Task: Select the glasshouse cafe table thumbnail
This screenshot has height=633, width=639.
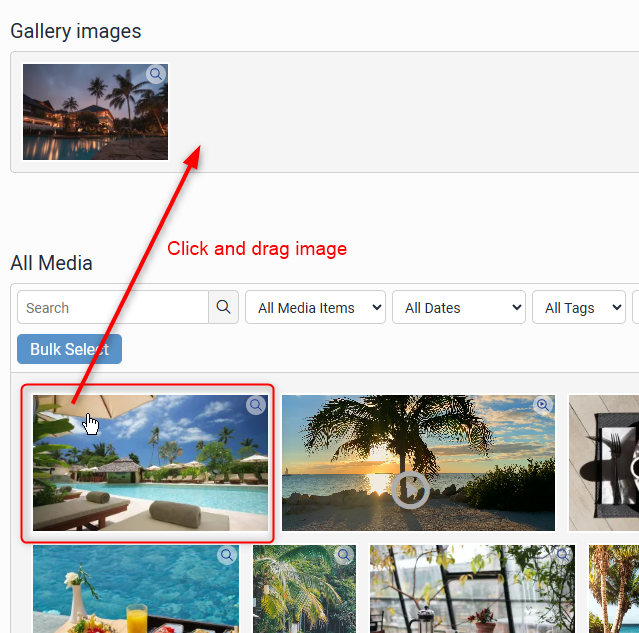Action: click(472, 592)
